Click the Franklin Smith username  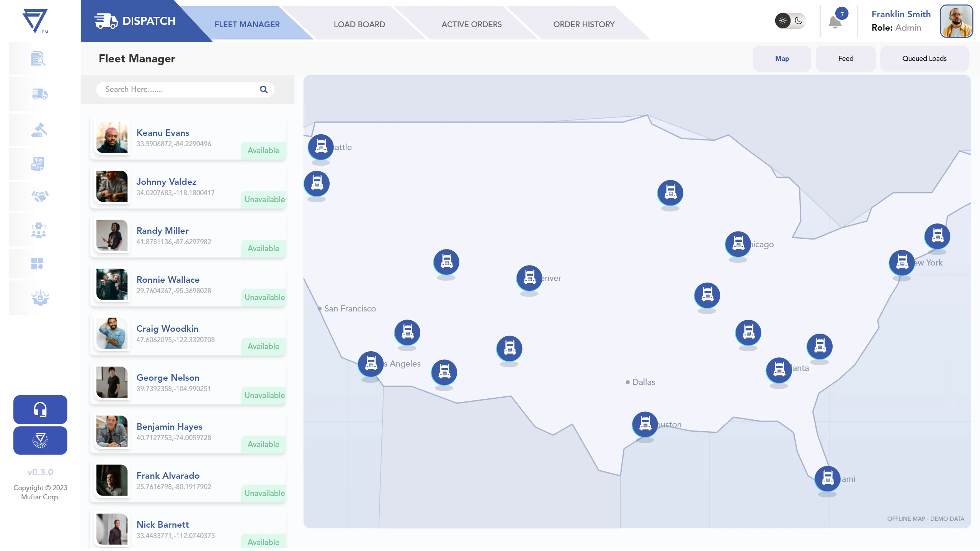[x=901, y=14]
